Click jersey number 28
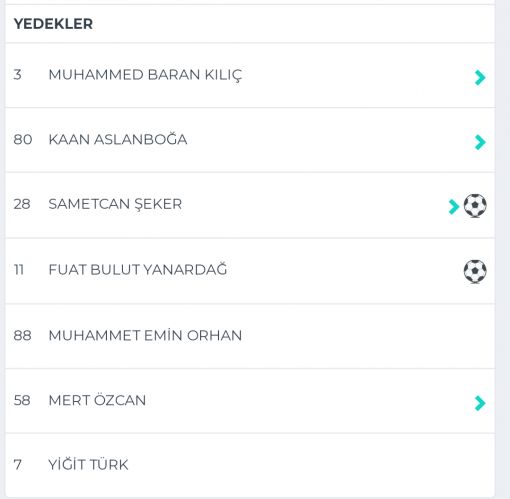The width and height of the screenshot is (510, 499). (x=22, y=204)
